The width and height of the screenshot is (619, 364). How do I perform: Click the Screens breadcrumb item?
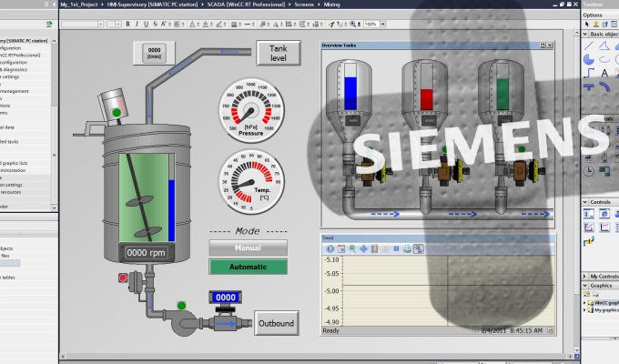pyautogui.click(x=304, y=5)
